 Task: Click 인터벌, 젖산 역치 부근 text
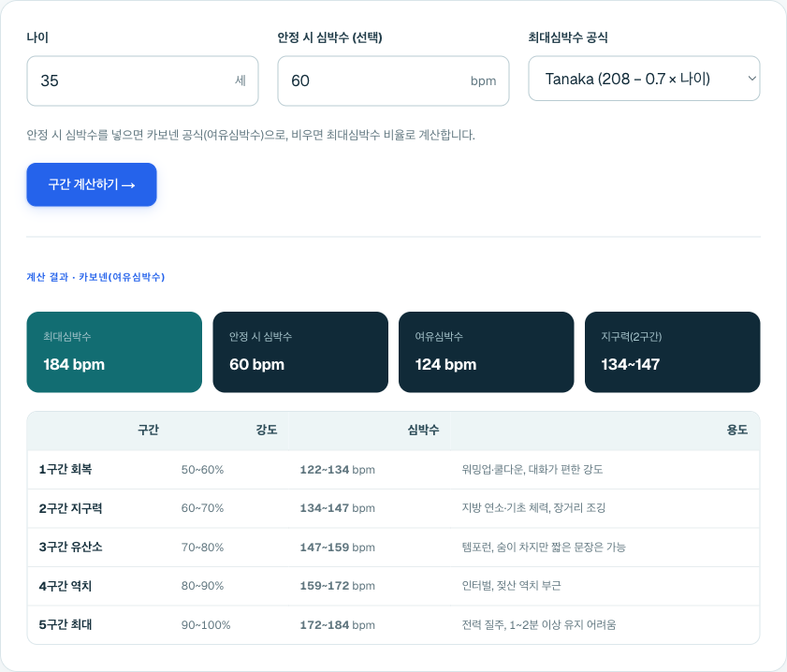pyautogui.click(x=512, y=586)
